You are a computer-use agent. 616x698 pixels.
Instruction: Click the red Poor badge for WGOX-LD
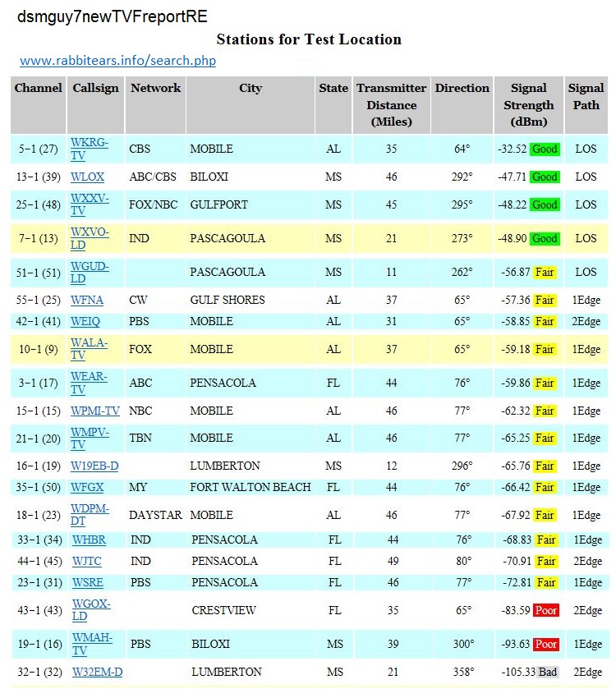545,611
